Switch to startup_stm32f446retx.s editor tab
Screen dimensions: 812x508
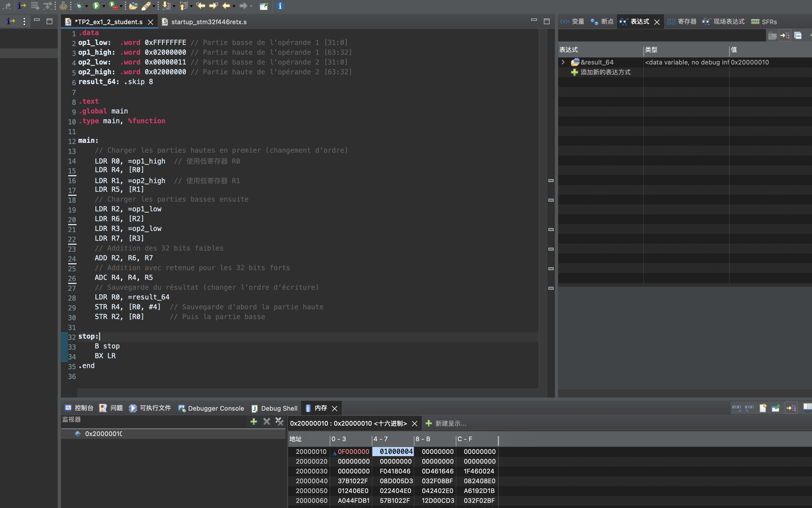[x=208, y=22]
